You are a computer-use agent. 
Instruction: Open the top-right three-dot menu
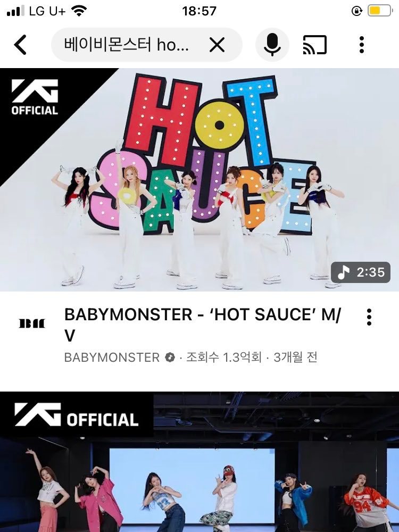tap(362, 45)
